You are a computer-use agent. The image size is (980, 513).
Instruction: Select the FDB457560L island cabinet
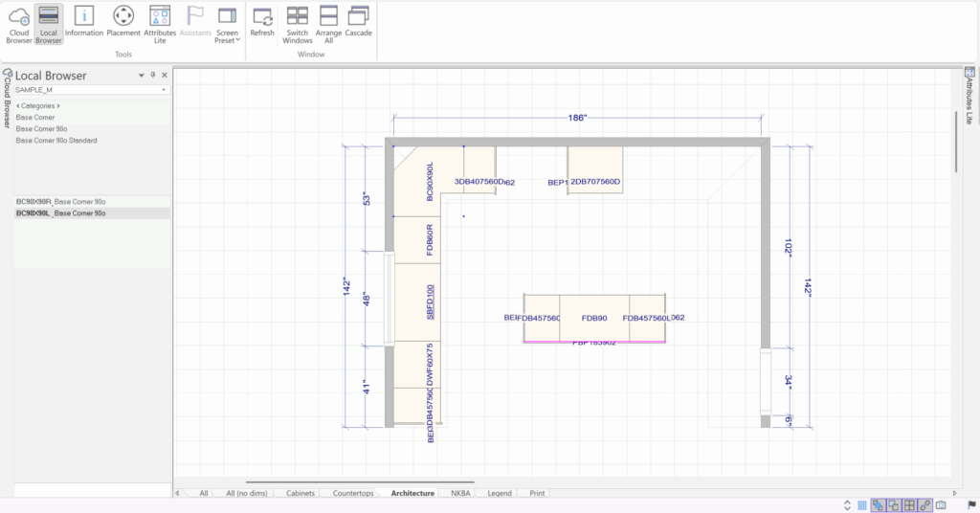point(647,318)
